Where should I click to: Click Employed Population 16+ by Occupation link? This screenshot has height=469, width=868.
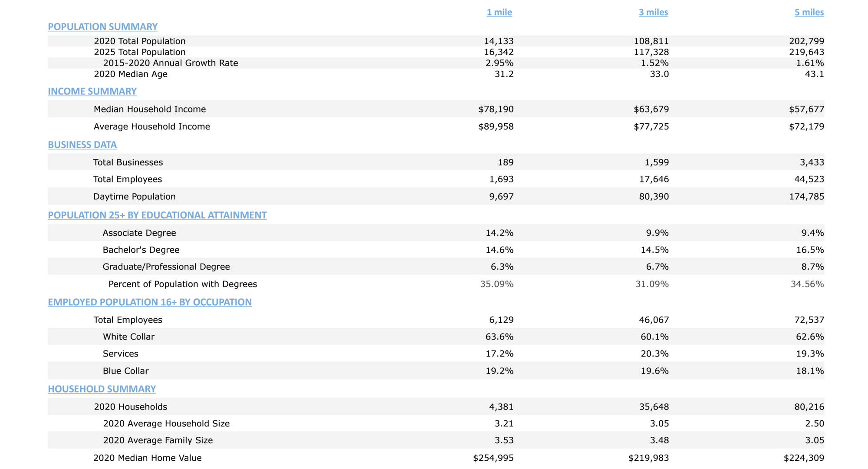150,302
